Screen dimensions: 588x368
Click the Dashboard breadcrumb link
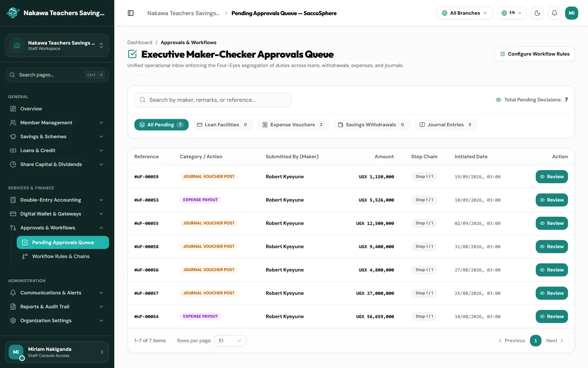140,43
